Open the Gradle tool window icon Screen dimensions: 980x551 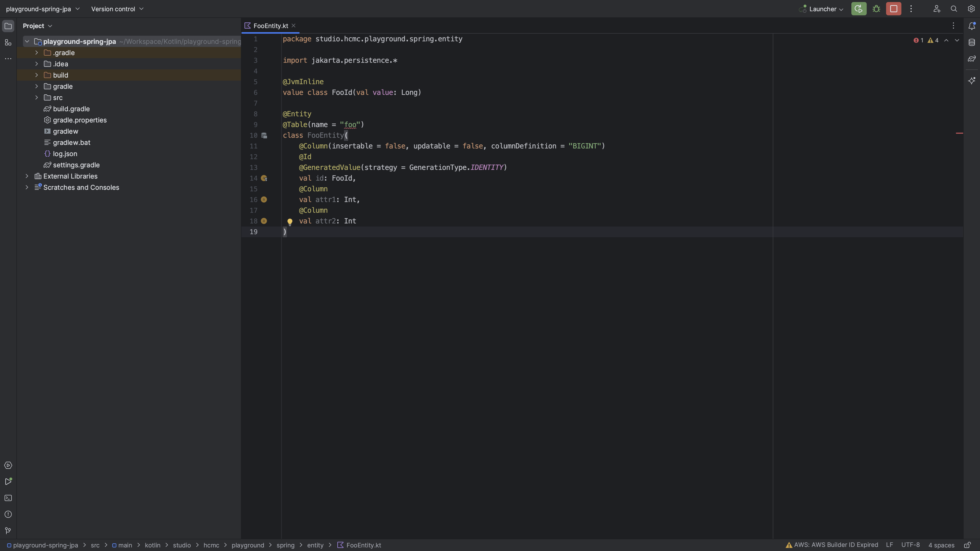click(x=972, y=59)
